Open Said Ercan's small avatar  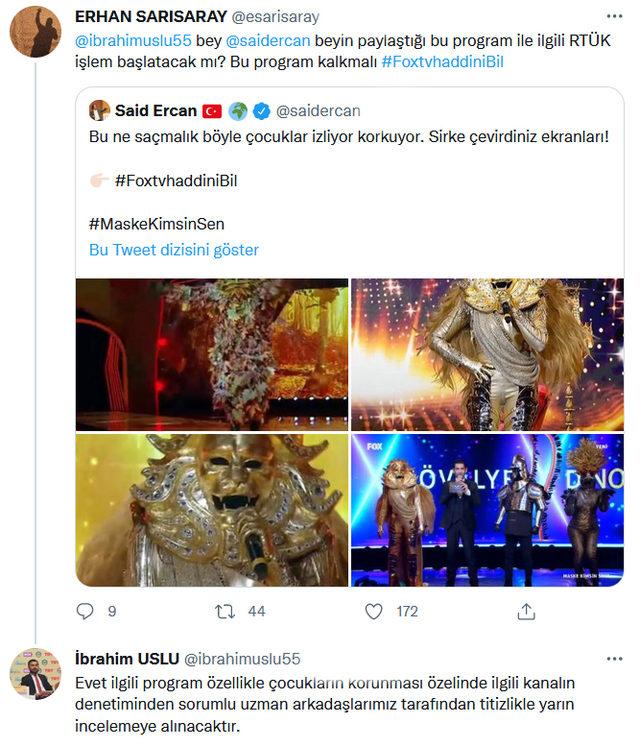coord(99,110)
